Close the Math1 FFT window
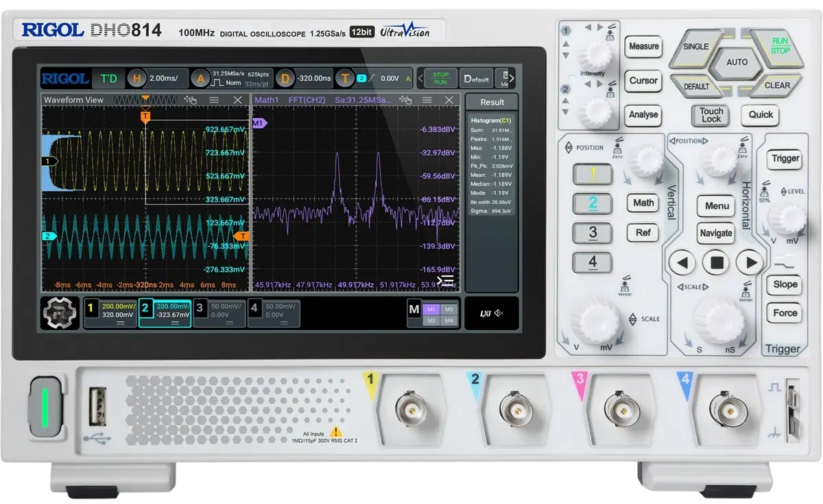Viewport: 823px width, 504px height. (449, 100)
